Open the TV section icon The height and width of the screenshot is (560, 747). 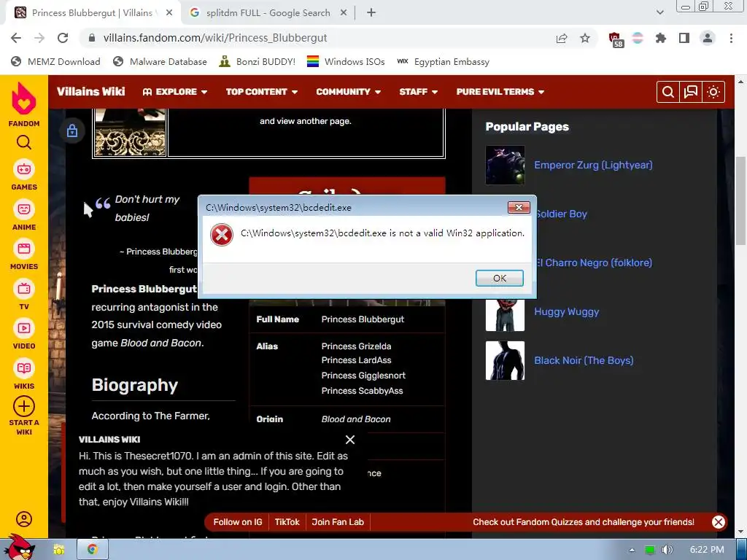pyautogui.click(x=24, y=289)
